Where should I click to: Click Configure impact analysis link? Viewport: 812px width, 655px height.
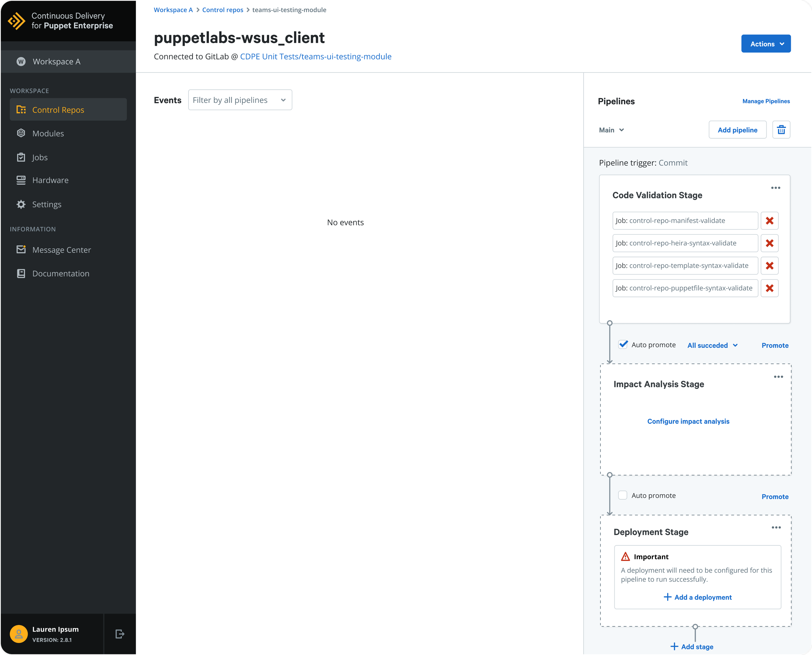click(x=688, y=422)
